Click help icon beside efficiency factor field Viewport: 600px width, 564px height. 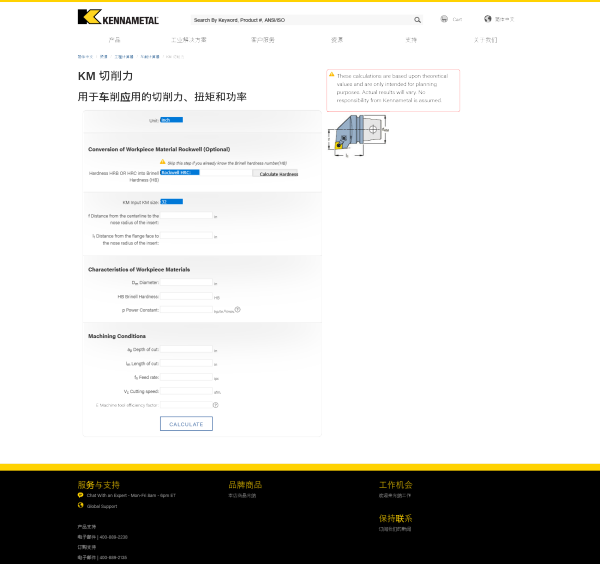215,405
